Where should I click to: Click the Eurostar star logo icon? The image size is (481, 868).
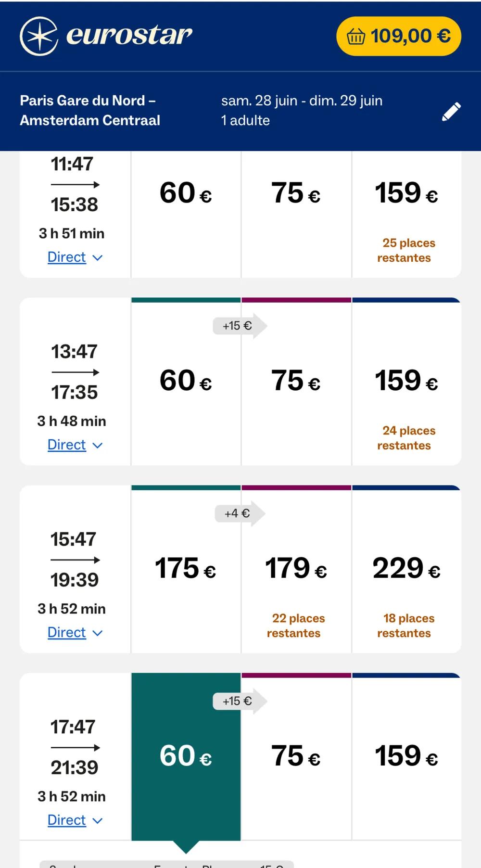coord(38,36)
